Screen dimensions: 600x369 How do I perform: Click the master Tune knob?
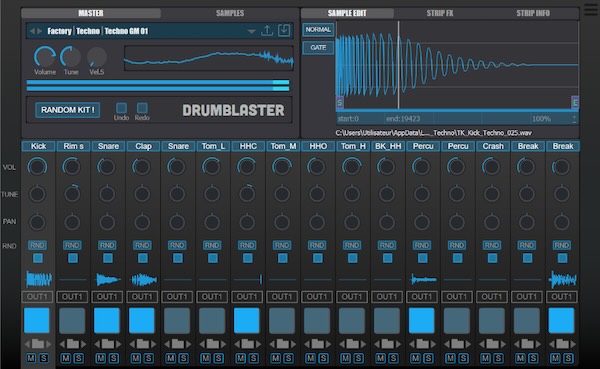click(71, 57)
